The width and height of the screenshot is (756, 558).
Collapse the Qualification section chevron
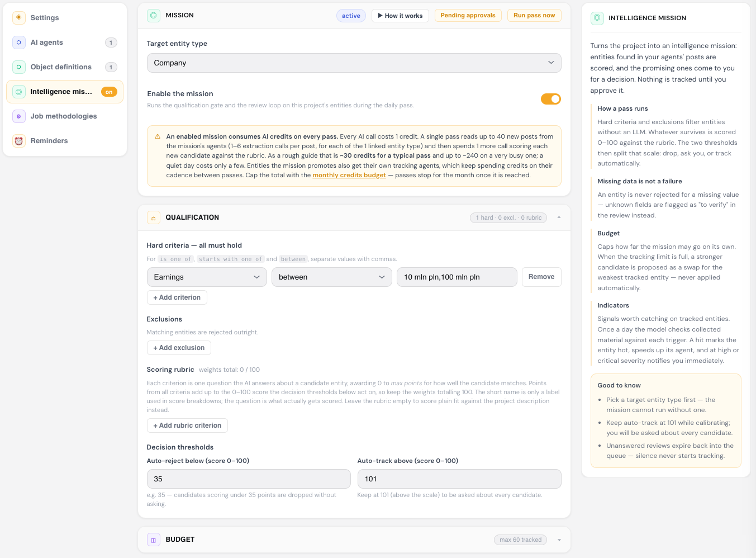pos(559,217)
